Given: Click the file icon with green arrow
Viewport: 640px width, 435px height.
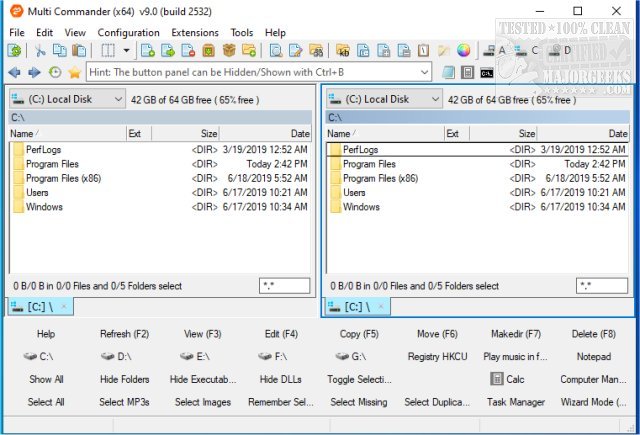Looking at the screenshot, I should (168, 51).
